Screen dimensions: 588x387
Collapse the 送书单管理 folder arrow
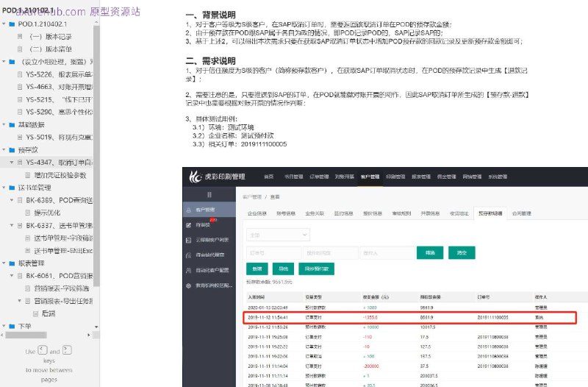pos(4,188)
